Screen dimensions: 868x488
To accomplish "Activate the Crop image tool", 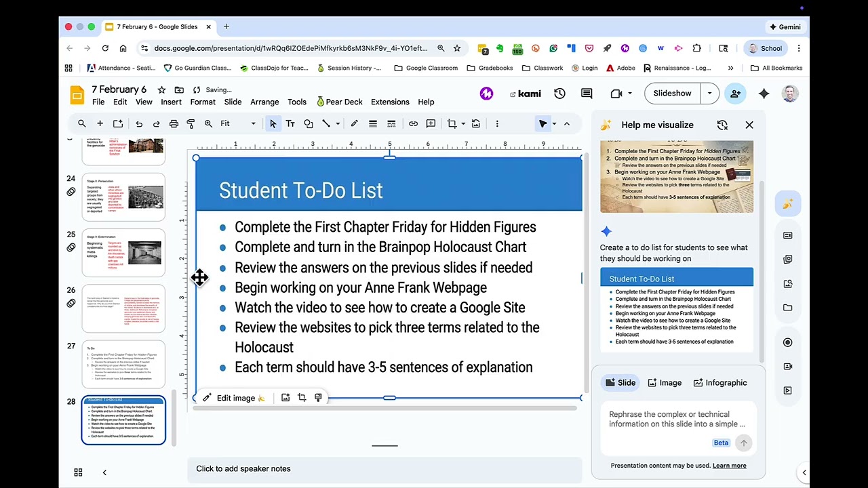I will click(452, 123).
